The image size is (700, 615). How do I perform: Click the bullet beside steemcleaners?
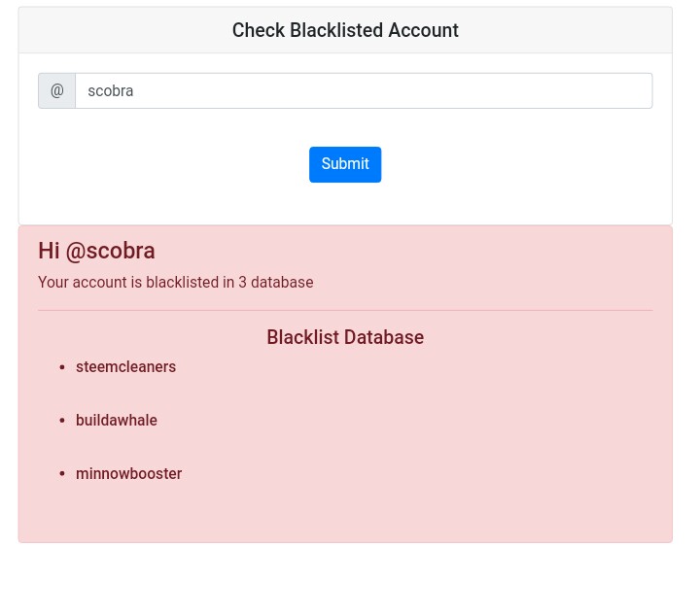point(62,367)
